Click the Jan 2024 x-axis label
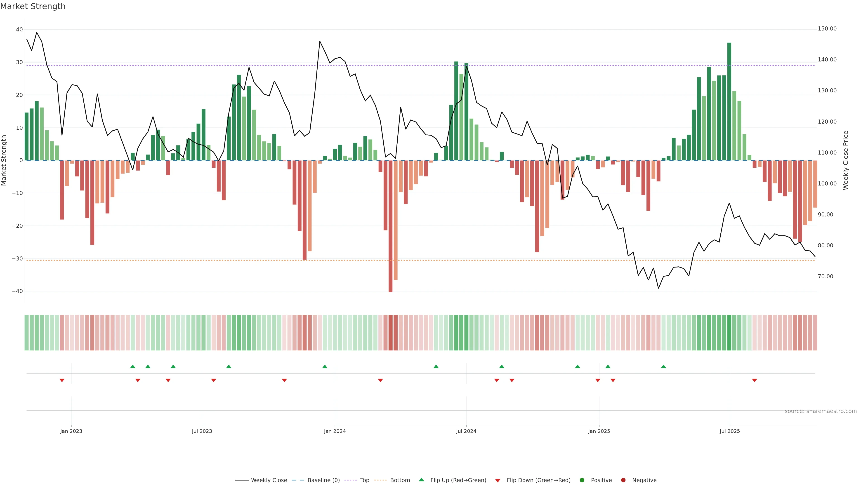868x488 pixels. [x=335, y=431]
